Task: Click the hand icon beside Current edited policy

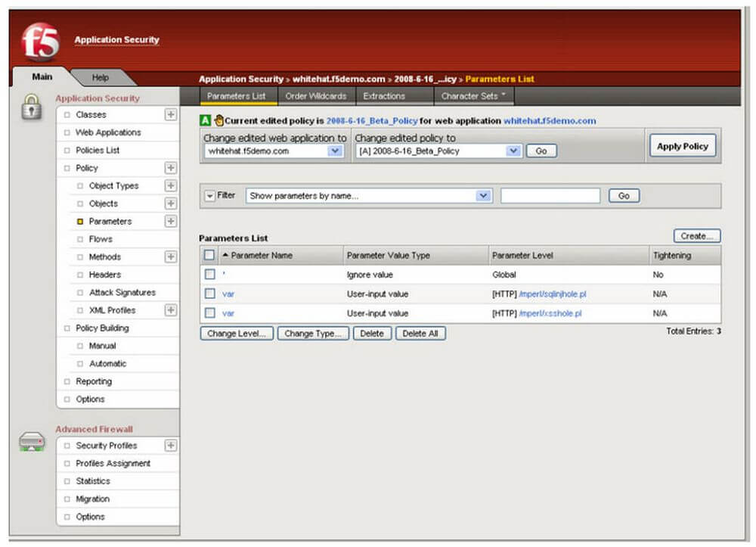Action: pos(219,120)
